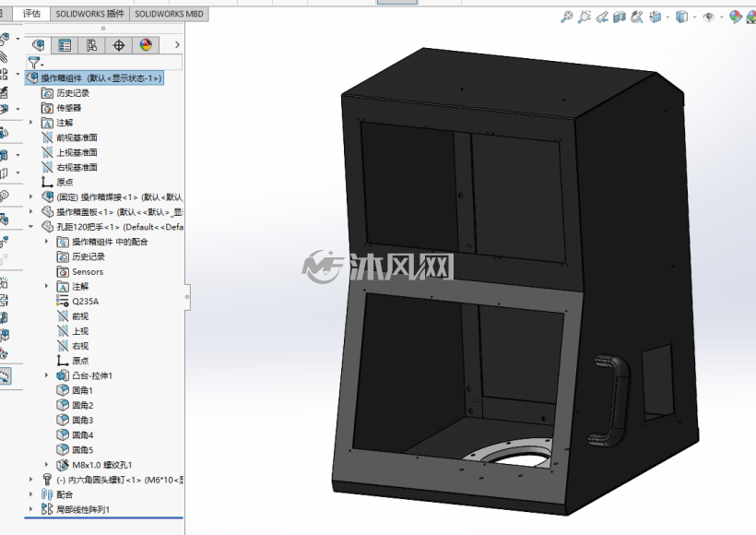Open the DimXpertManager crosshair tab

click(119, 45)
